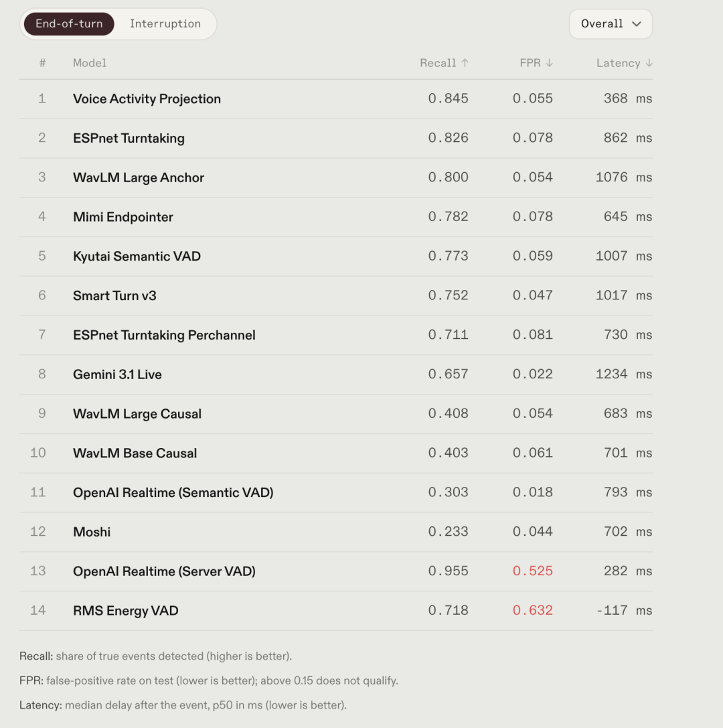This screenshot has width=723, height=728.
Task: Select Mimi Endpointer model name
Action: click(x=123, y=217)
